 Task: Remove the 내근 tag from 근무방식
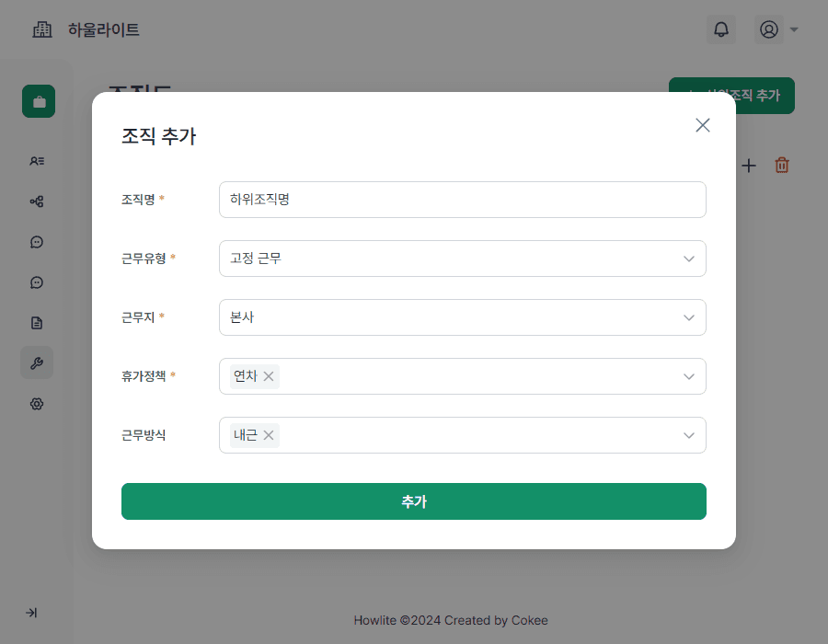click(x=268, y=435)
